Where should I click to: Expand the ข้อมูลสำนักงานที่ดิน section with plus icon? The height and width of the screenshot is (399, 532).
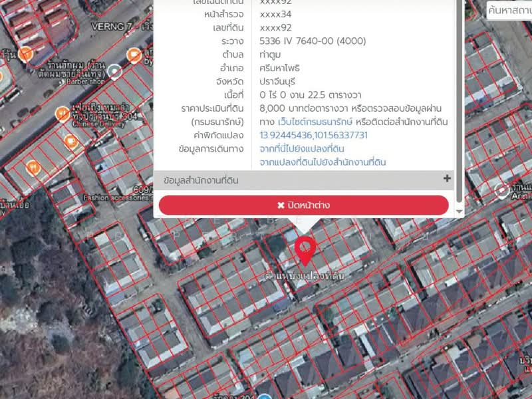tap(447, 178)
